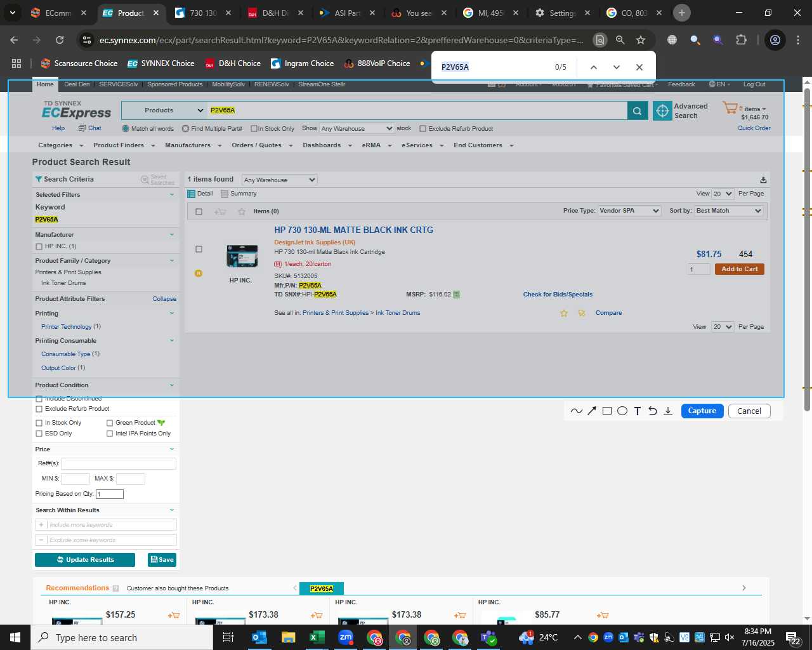The width and height of the screenshot is (812, 650).
Task: Open the Categories menu
Action: tap(60, 145)
